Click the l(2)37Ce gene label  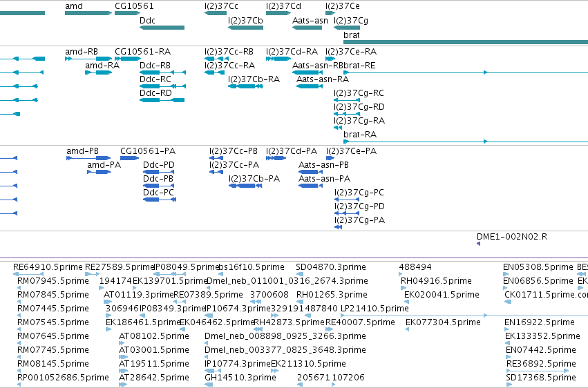(x=343, y=6)
